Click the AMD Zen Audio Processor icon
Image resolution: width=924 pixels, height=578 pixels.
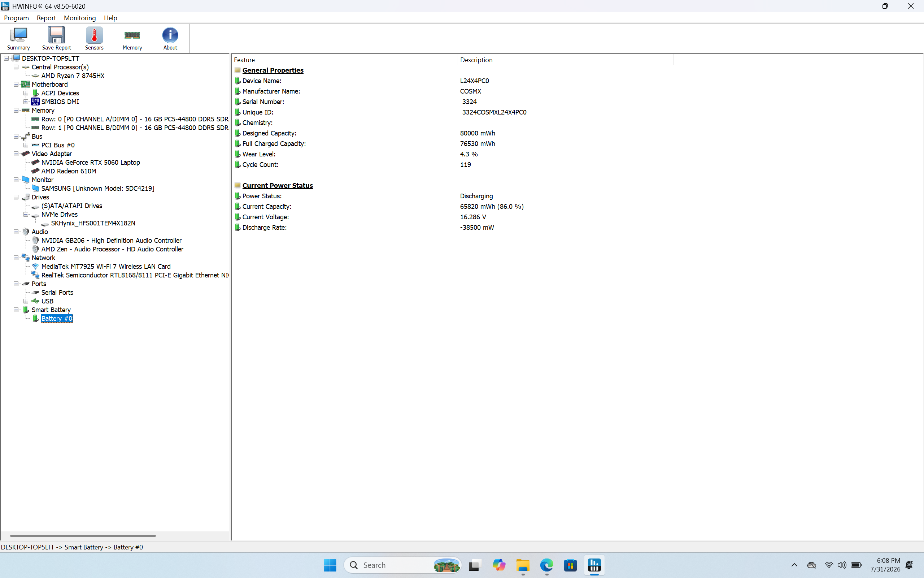coord(35,249)
